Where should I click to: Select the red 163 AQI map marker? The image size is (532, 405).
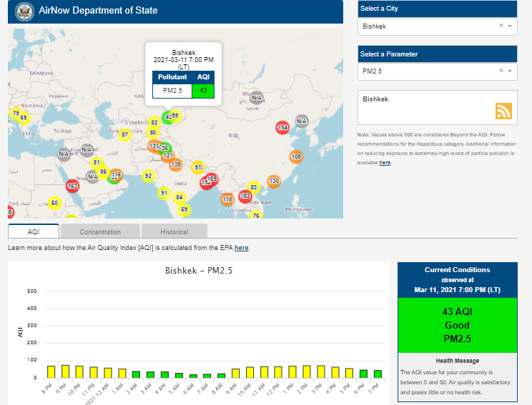[72, 186]
